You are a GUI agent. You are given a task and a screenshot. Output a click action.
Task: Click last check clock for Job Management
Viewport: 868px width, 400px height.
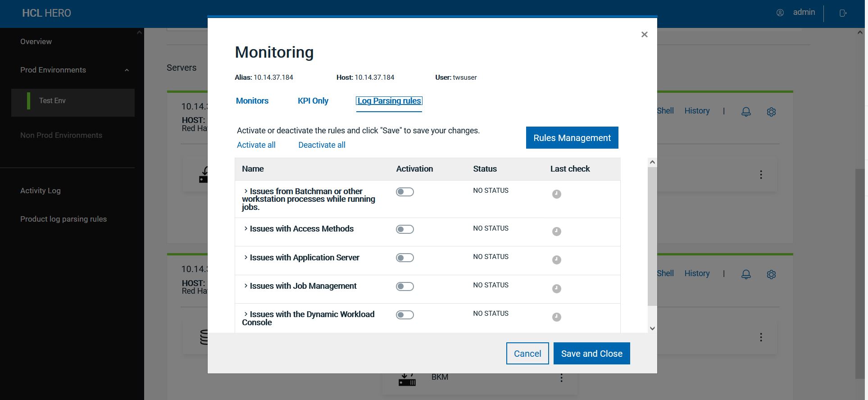pos(557,289)
